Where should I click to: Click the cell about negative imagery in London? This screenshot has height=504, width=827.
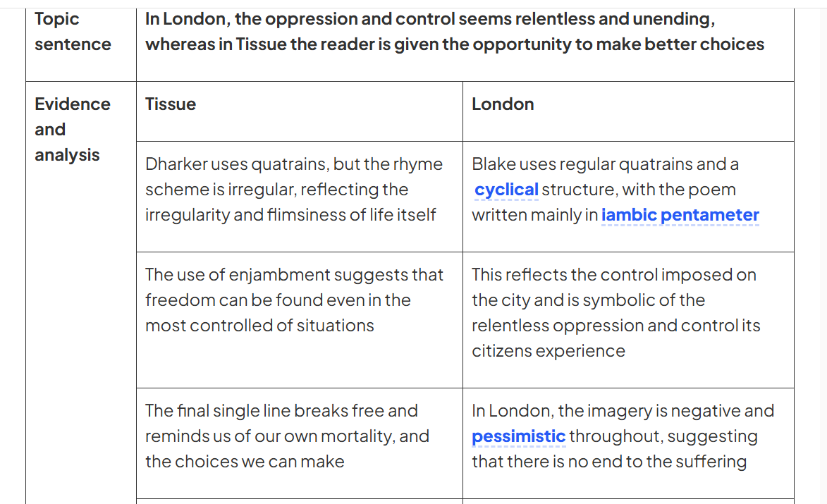[x=628, y=443]
